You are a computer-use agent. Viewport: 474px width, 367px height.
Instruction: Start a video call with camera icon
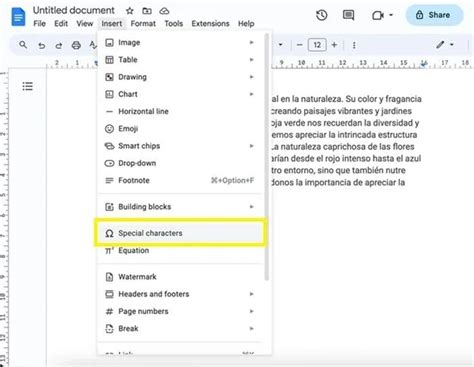pyautogui.click(x=378, y=15)
